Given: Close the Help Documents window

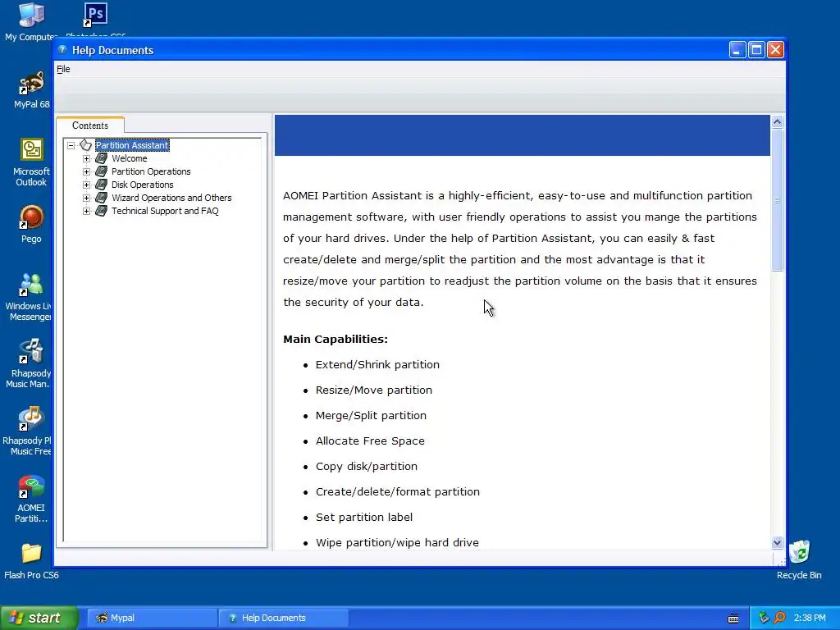Looking at the screenshot, I should coord(775,50).
